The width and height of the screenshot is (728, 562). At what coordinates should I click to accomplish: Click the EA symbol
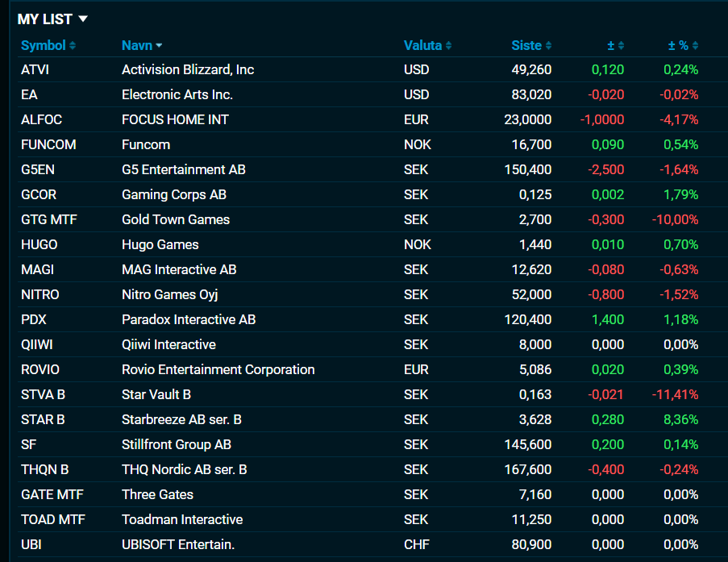[29, 95]
